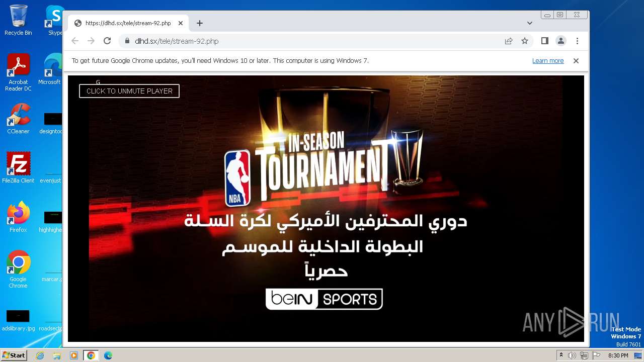Viewport: 644px width, 362px height.
Task: Open Windows Media Player taskbar icon
Action: (x=74, y=355)
